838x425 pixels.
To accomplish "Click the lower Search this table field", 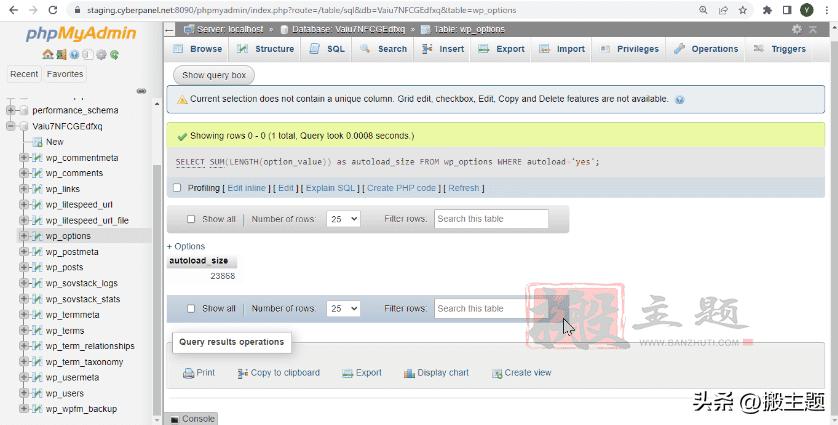I will 491,308.
